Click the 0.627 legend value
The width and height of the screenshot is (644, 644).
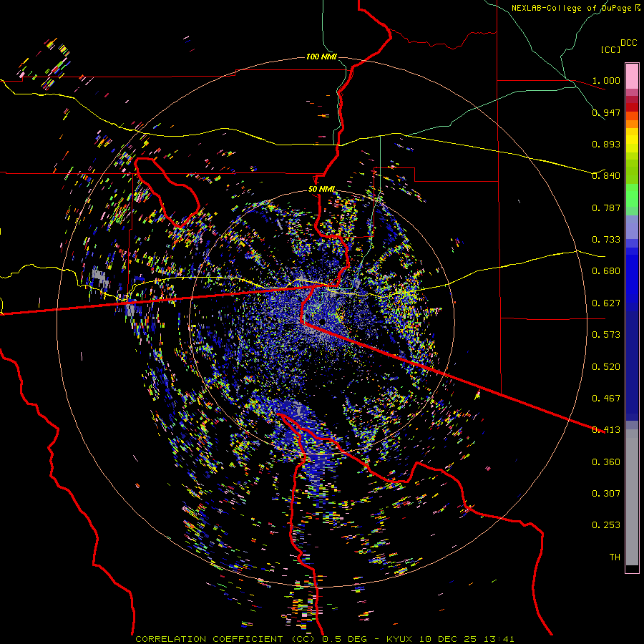click(606, 303)
